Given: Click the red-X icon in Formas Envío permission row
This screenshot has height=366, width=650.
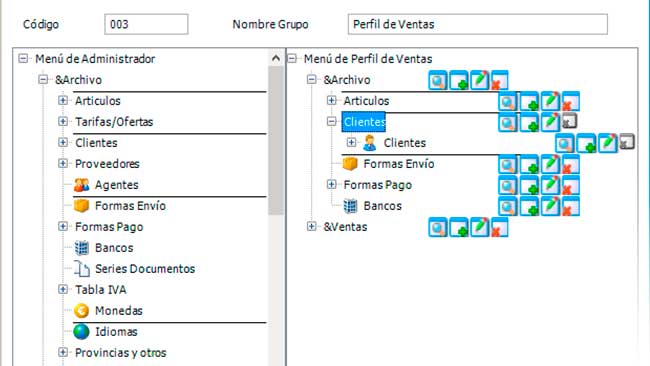Looking at the screenshot, I should tap(570, 165).
